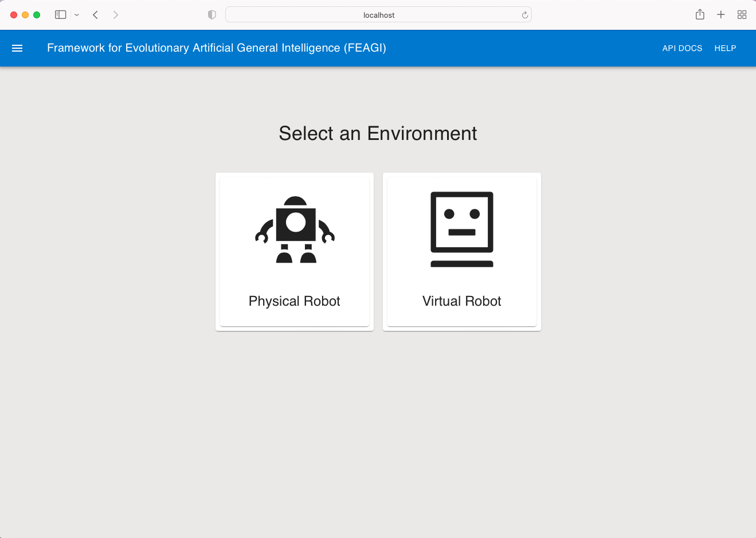This screenshot has height=538, width=756.
Task: Open the Share menu icon
Action: (700, 14)
